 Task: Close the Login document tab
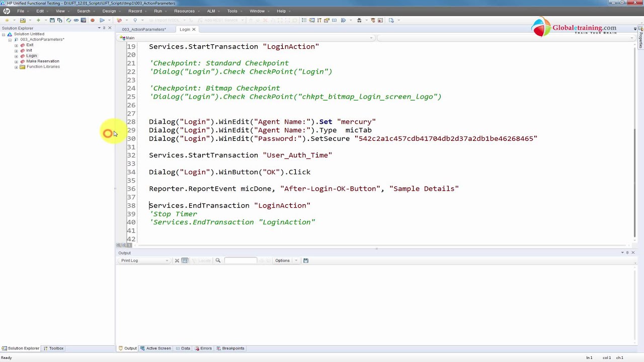click(194, 29)
